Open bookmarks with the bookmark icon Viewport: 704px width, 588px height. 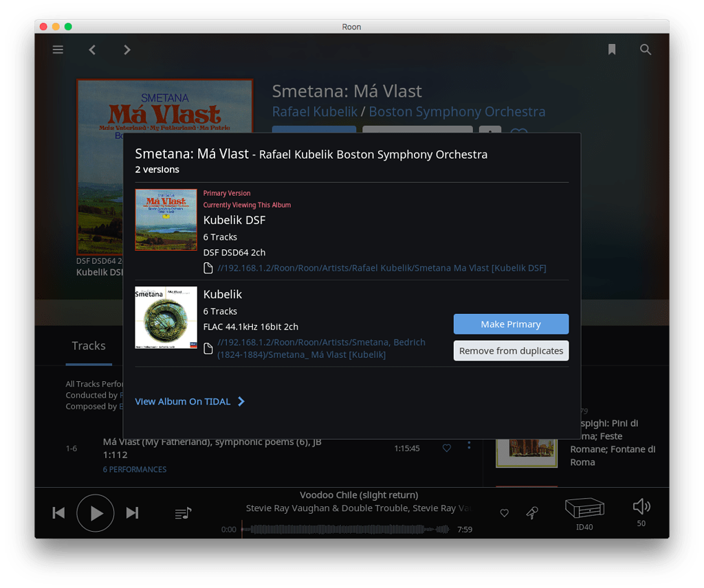point(611,49)
